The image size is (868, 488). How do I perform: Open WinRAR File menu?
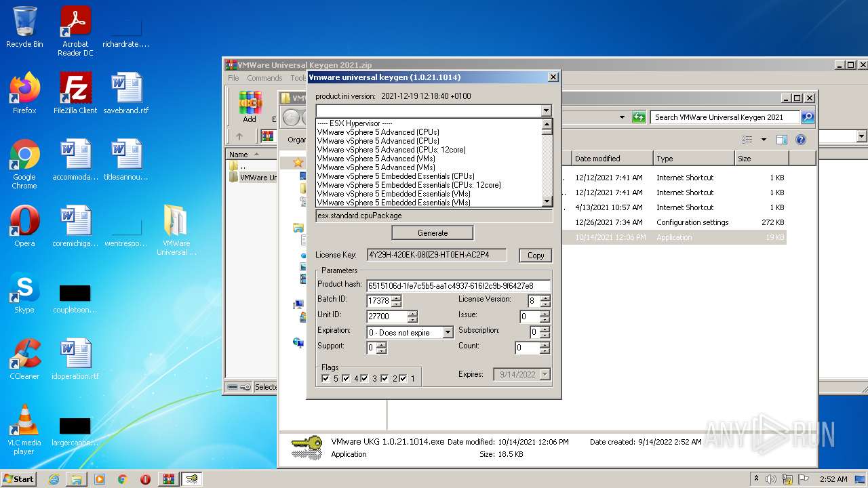pos(233,78)
